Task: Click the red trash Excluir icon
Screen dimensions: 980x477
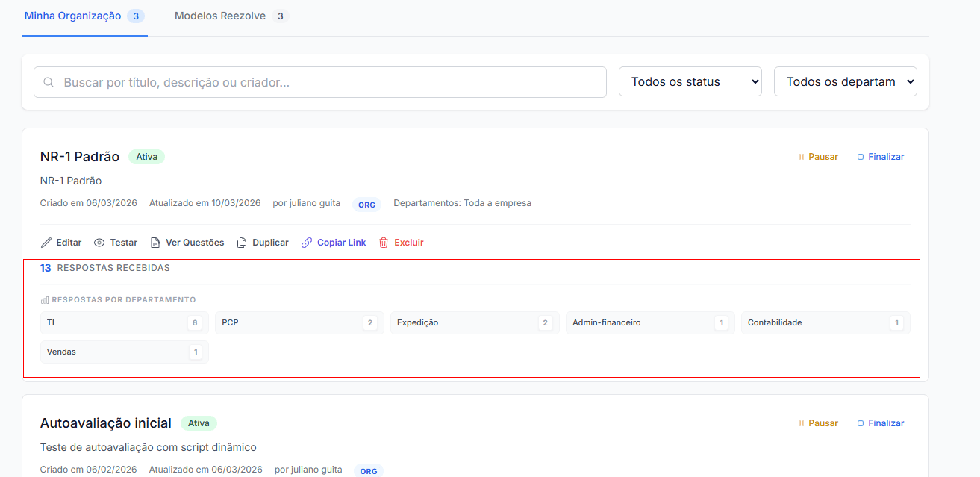Action: pyautogui.click(x=384, y=243)
